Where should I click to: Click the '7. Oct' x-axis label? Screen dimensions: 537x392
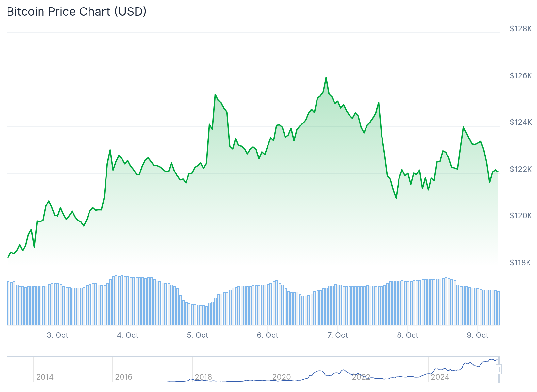click(x=337, y=335)
